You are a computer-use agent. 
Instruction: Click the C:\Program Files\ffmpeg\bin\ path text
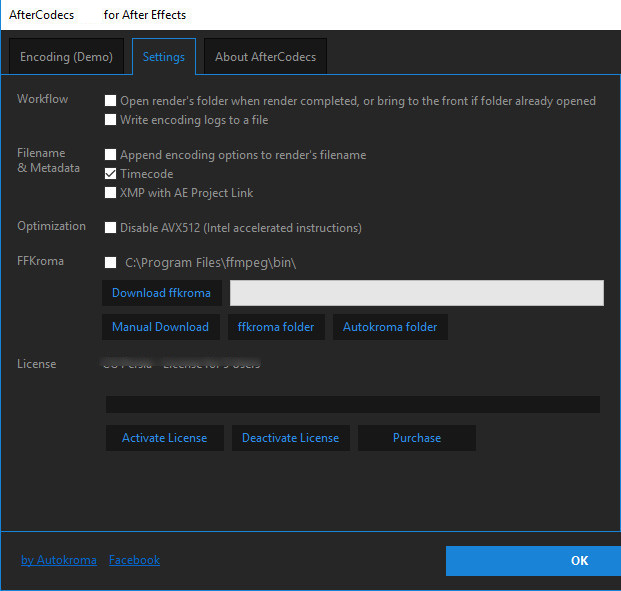210,263
